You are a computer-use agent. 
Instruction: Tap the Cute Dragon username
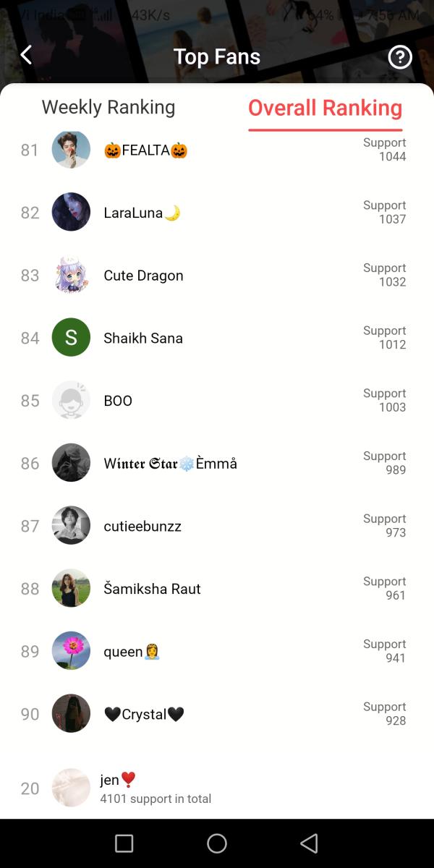pos(143,276)
